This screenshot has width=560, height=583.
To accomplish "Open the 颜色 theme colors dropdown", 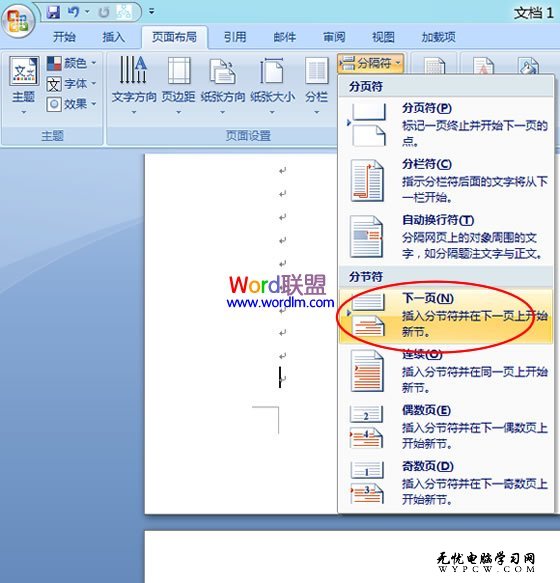I will coord(71,63).
